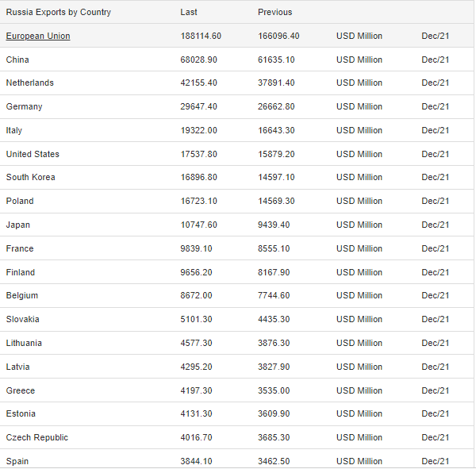The image size is (476, 469).
Task: Click the Belgium row name
Action: [22, 296]
